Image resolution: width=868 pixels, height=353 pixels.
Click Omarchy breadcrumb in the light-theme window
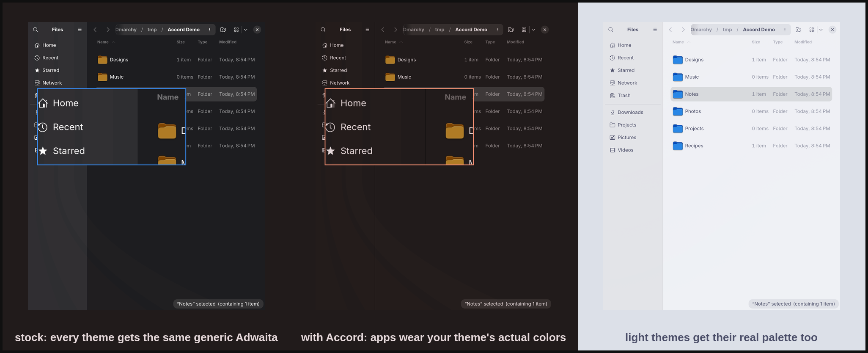point(702,30)
